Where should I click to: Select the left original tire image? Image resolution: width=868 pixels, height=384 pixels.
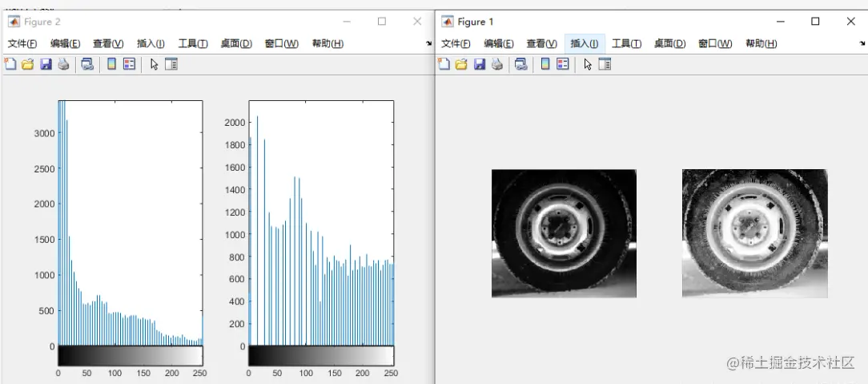point(564,233)
